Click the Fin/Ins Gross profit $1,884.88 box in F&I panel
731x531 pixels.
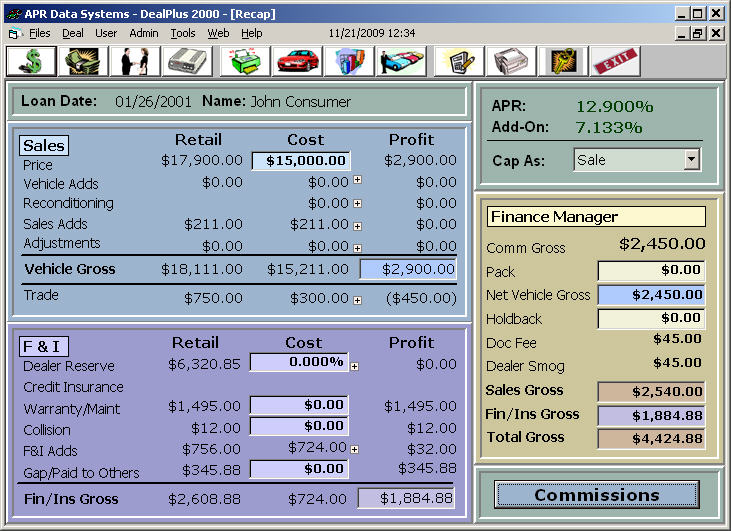click(x=406, y=498)
